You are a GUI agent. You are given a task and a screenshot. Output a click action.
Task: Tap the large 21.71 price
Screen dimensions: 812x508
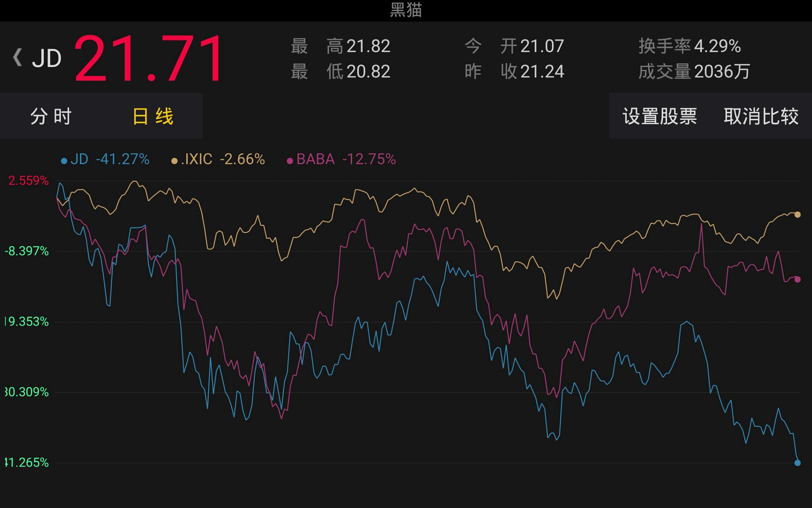[148, 58]
